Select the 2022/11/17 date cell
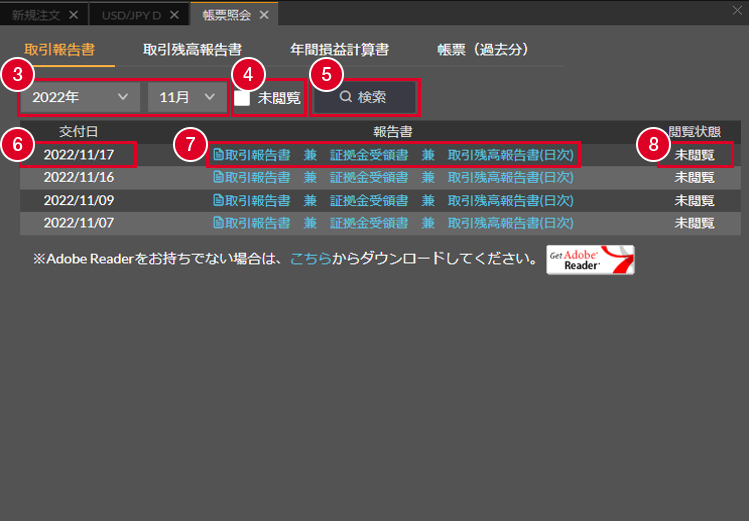Screen dimensions: 749x521 click(x=79, y=155)
